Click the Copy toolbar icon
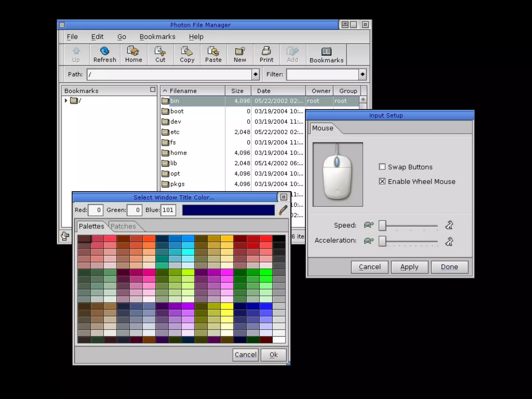This screenshot has width=532, height=399. 187,54
